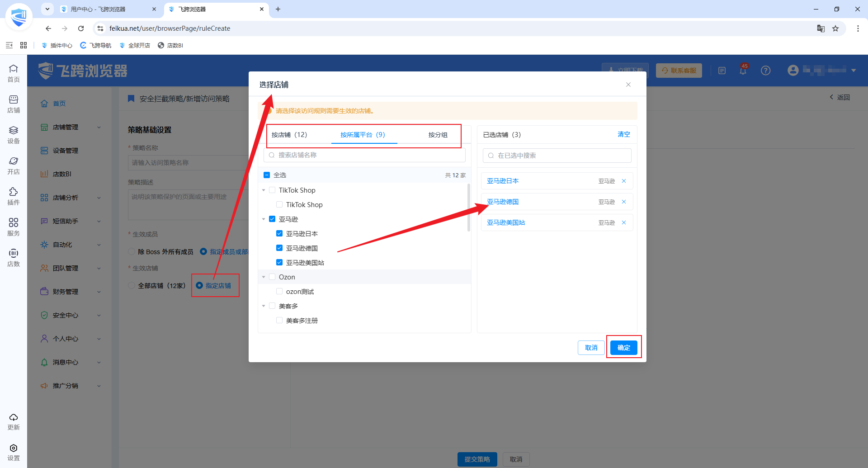Remove 亚马逊德国 from selected stores
Screen dimensions: 868x468
click(624, 202)
